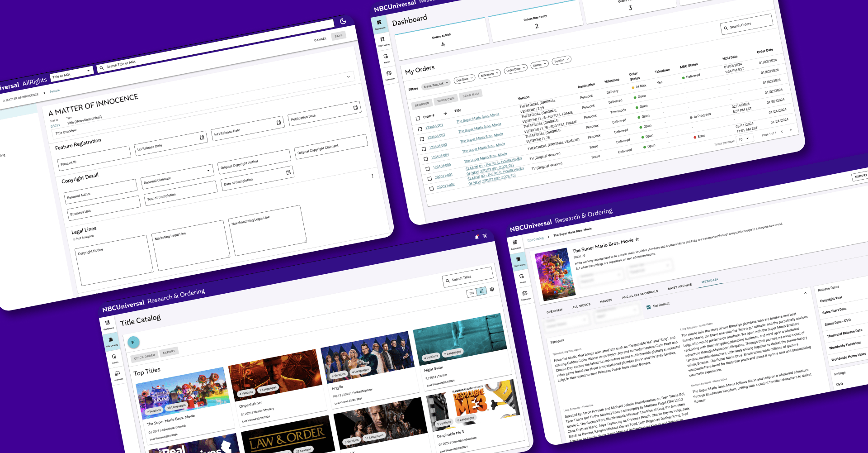Open the Milestone filter dropdown
This screenshot has width=868, height=453.
click(490, 74)
